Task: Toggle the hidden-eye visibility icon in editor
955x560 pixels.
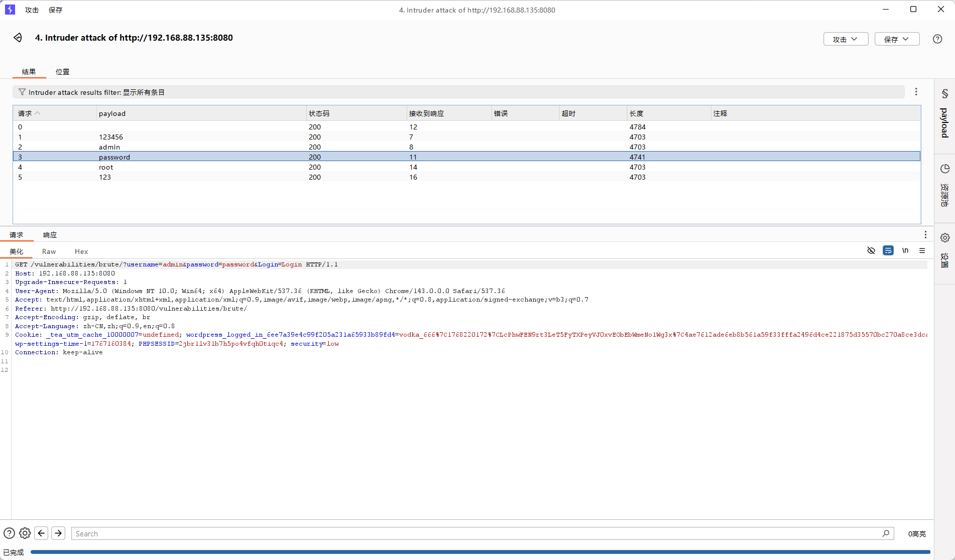Action: tap(871, 250)
